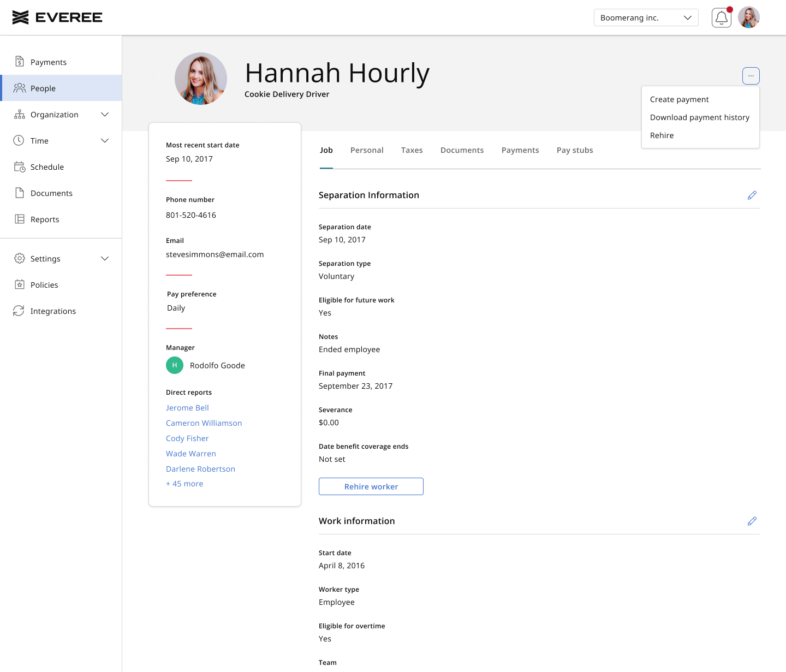This screenshot has height=672, width=786.
Task: Click the start date April 8, 2016
Action: point(342,566)
